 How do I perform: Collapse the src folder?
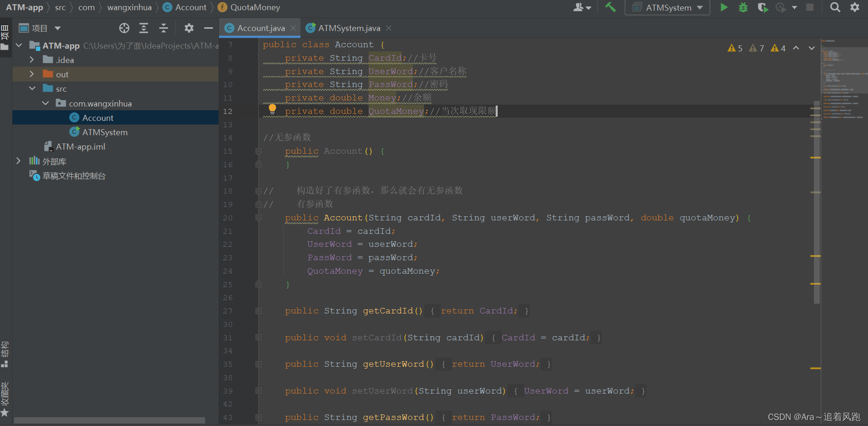[x=32, y=88]
